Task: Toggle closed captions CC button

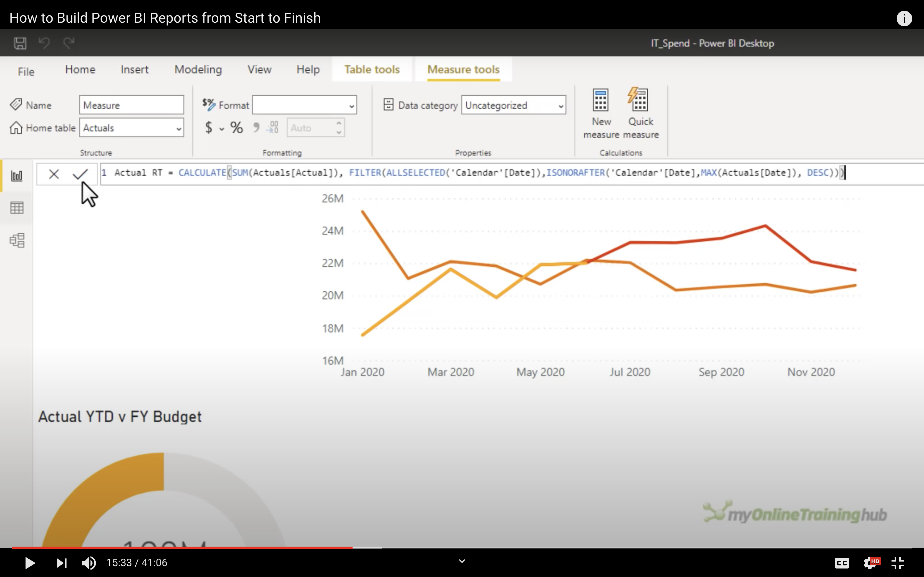Action: point(841,563)
